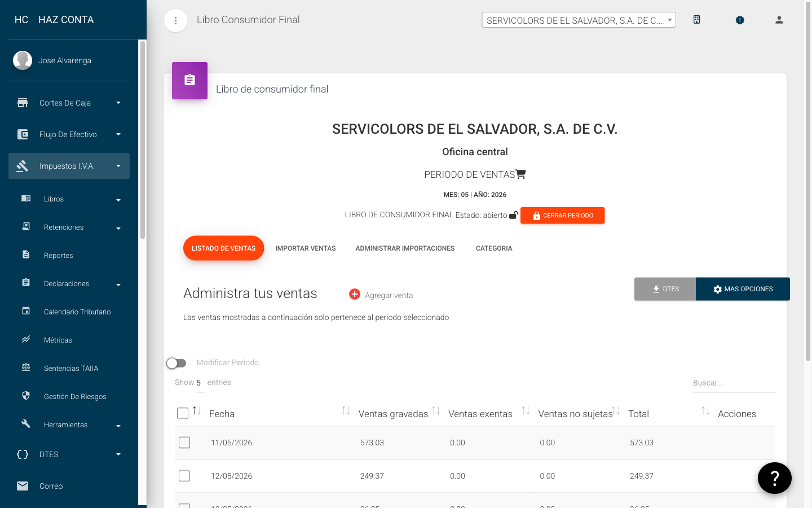Viewport: 812px width, 508px height.
Task: Click the Jose Alvarenga avatar
Action: (x=23, y=60)
